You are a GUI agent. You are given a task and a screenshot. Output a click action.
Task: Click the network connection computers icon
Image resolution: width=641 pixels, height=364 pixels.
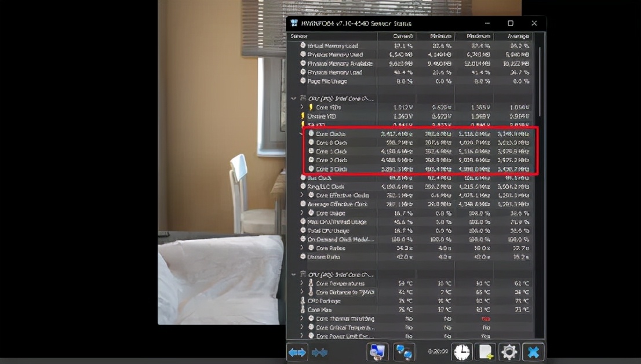404,352
